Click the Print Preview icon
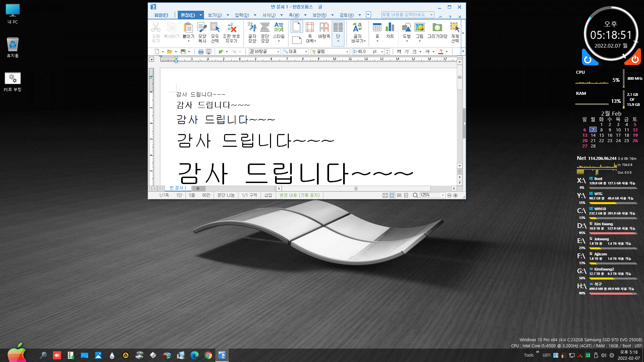 (209, 52)
